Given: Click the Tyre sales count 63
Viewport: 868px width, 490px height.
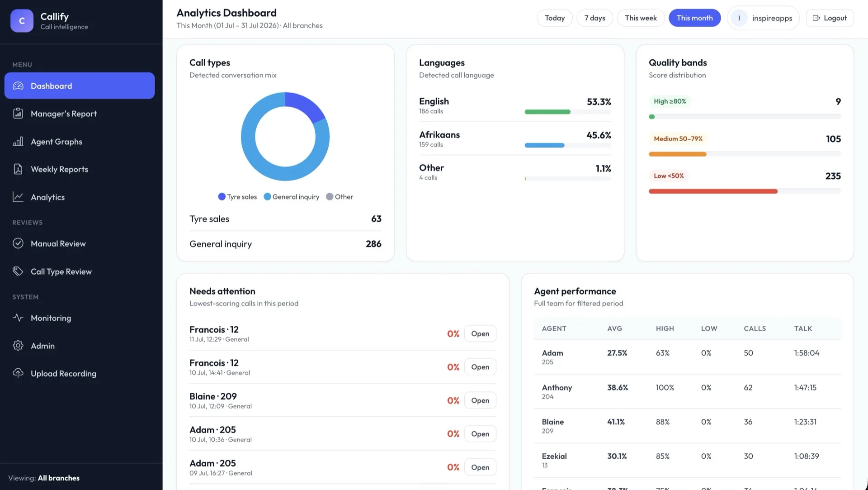Looking at the screenshot, I should [x=376, y=219].
